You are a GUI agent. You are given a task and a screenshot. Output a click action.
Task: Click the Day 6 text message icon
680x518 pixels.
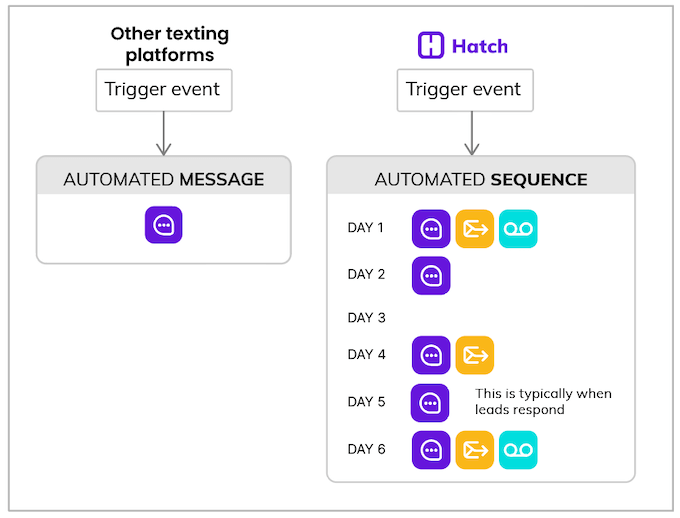click(x=431, y=450)
